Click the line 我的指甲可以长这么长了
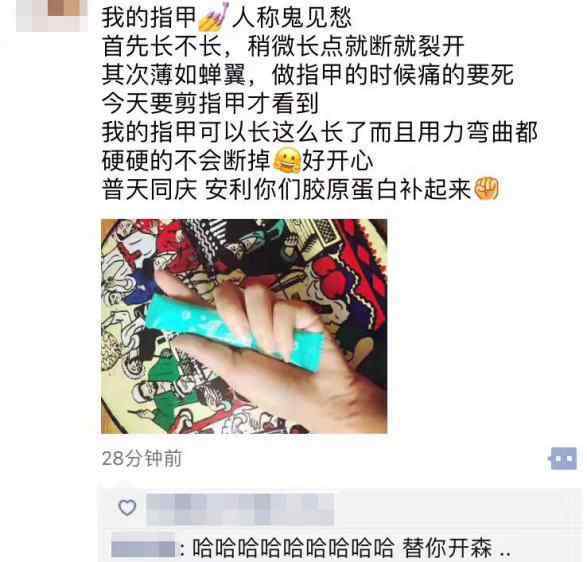Screen dimensions: 587x562 320,132
